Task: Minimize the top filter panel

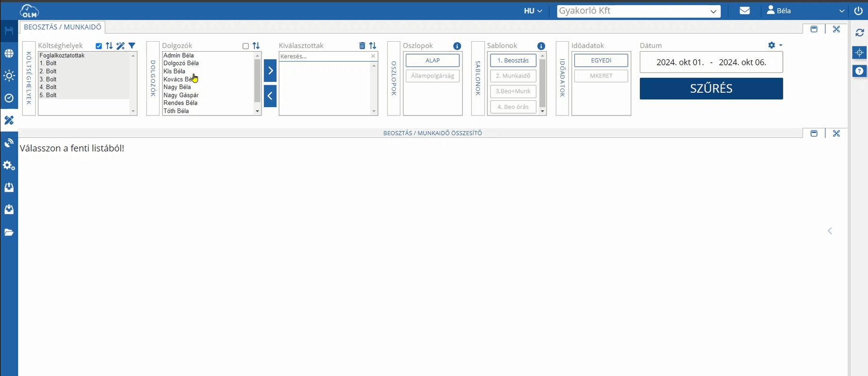Action: pos(814,29)
